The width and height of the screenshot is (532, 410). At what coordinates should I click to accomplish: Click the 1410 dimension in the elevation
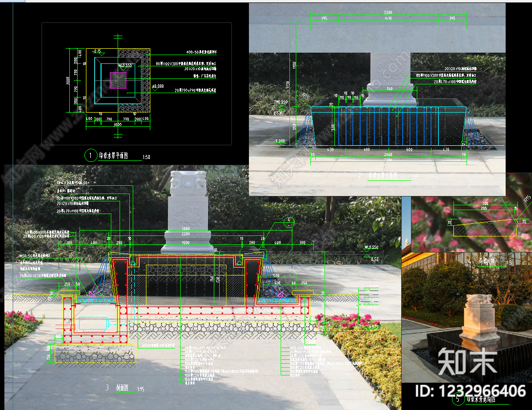click(388, 19)
